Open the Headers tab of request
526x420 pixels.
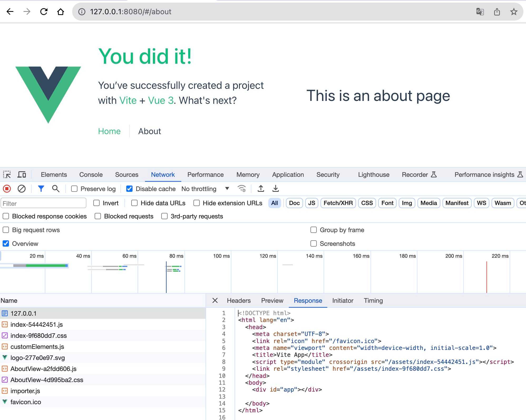tap(239, 300)
